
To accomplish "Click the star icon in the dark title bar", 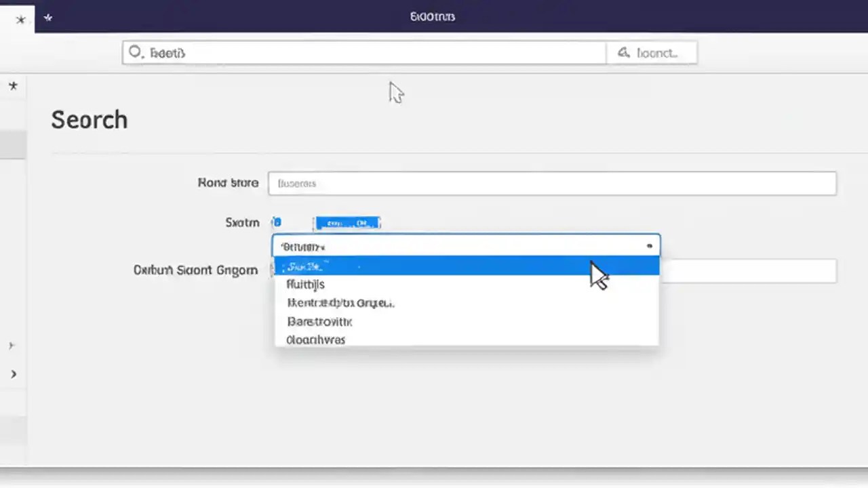I will tap(20, 19).
